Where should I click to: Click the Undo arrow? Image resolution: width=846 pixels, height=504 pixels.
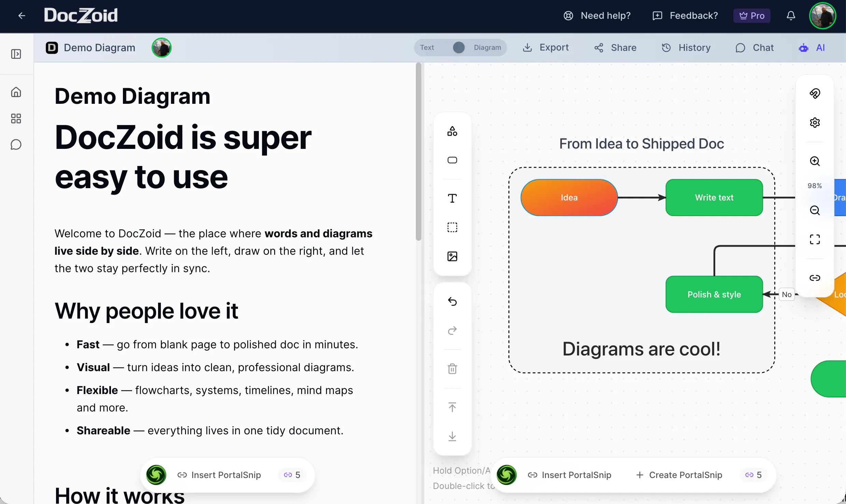coord(452,302)
